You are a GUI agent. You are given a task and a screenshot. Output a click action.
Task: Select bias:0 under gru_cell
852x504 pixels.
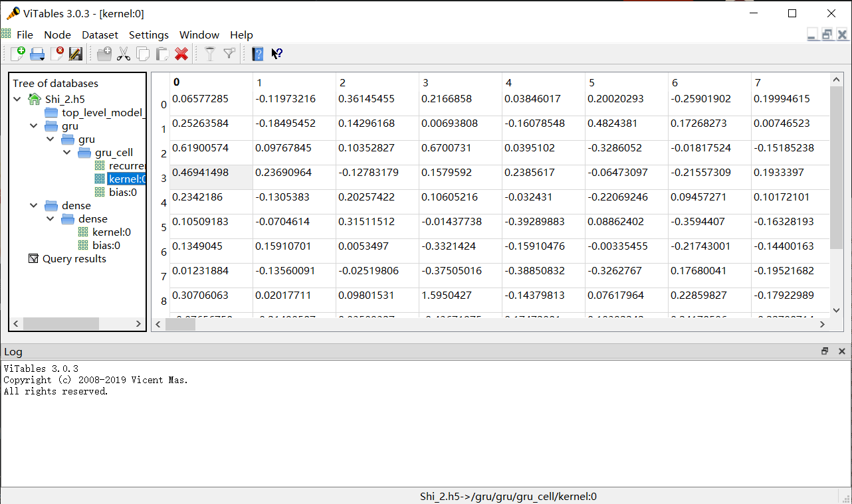pyautogui.click(x=123, y=193)
